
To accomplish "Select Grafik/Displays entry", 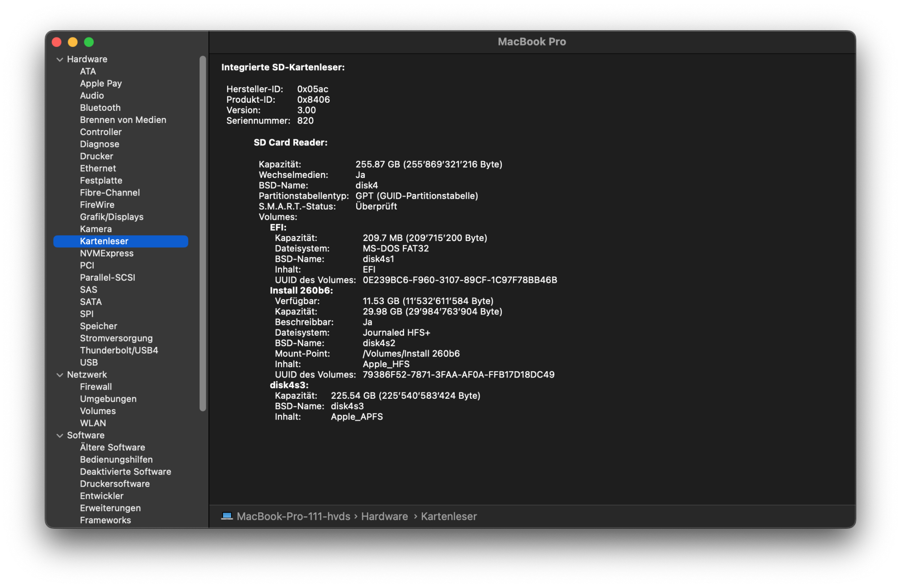I will [111, 217].
